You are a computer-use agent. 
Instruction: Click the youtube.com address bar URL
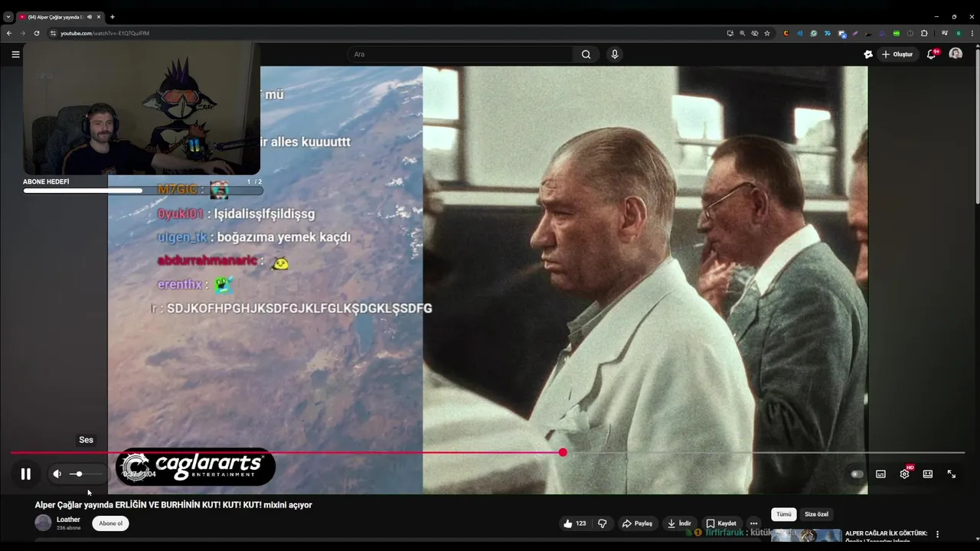click(105, 33)
